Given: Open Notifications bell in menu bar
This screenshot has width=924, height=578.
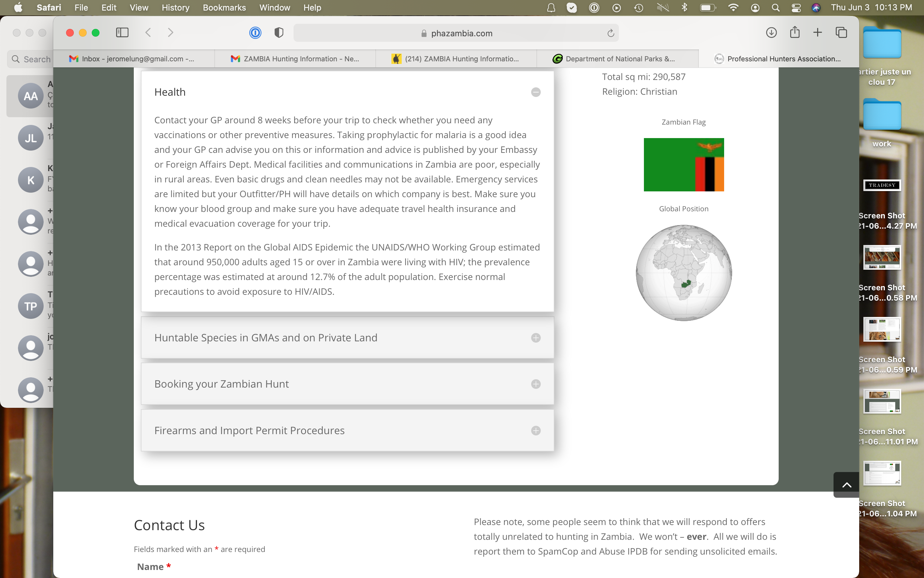Looking at the screenshot, I should click(x=551, y=8).
